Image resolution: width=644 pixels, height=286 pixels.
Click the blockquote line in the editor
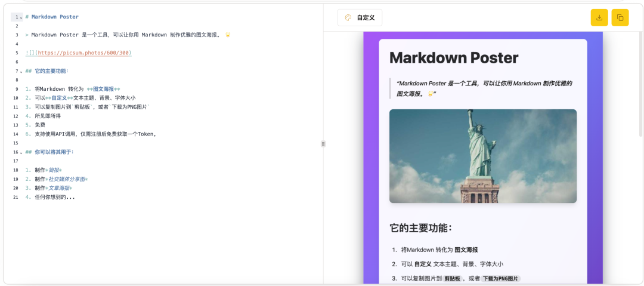pyautogui.click(x=128, y=35)
